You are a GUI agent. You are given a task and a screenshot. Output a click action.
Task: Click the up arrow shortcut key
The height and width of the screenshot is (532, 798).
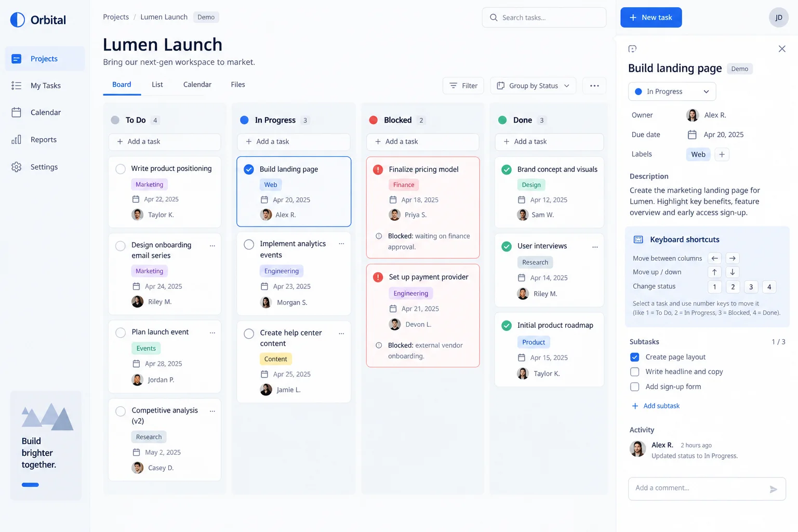point(715,272)
